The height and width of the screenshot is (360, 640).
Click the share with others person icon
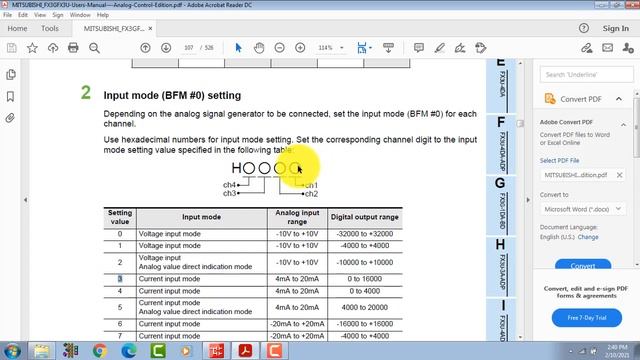click(x=628, y=48)
